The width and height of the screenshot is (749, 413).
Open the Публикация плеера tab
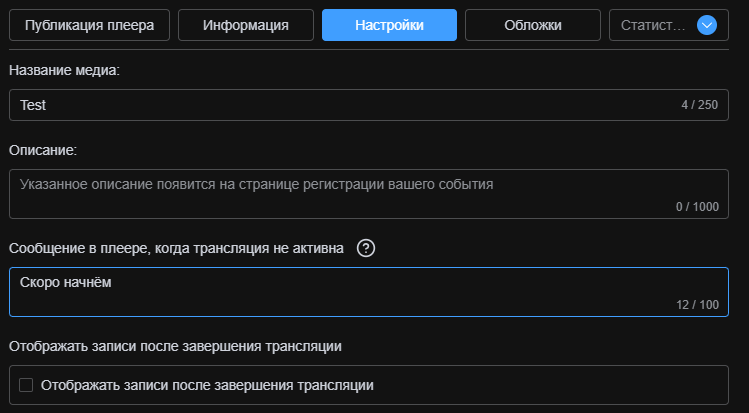89,25
